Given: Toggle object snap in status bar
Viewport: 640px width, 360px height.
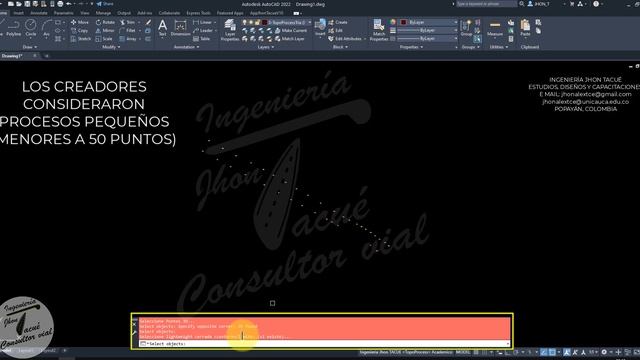Looking at the screenshot, I should pyautogui.click(x=552, y=352).
